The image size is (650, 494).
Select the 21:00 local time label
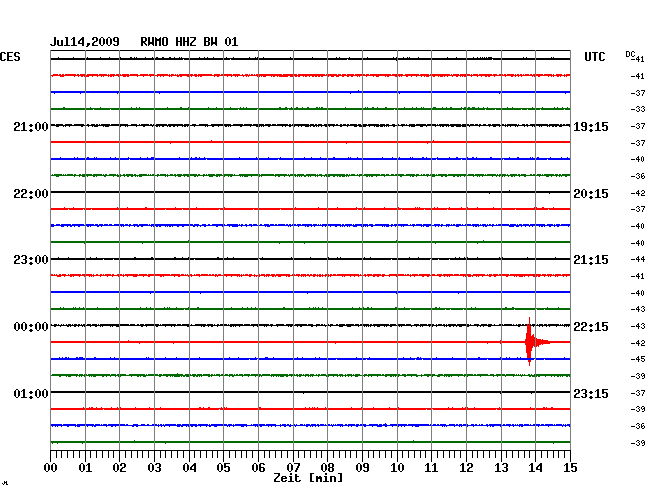point(31,127)
